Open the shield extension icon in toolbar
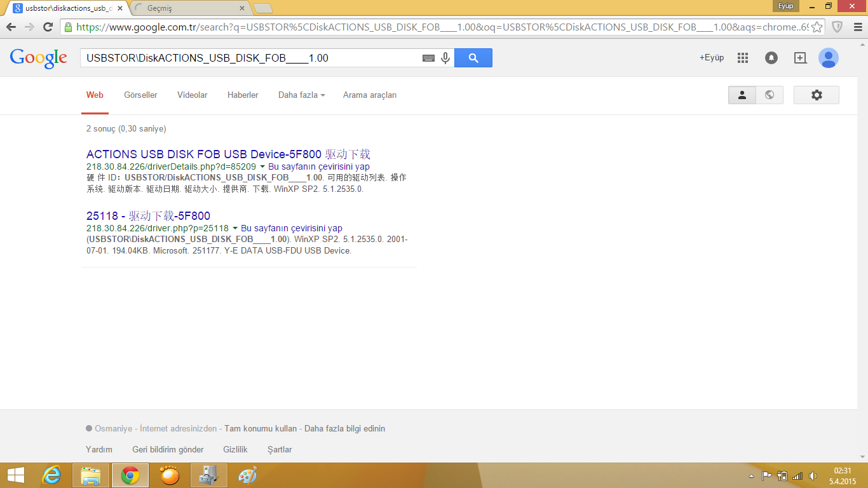The width and height of the screenshot is (868, 488). [x=837, y=27]
